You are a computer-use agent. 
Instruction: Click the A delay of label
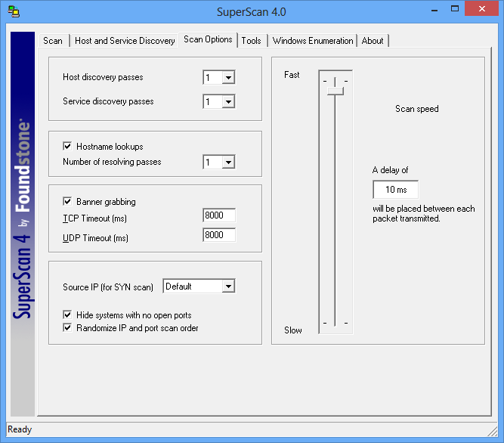coord(390,170)
